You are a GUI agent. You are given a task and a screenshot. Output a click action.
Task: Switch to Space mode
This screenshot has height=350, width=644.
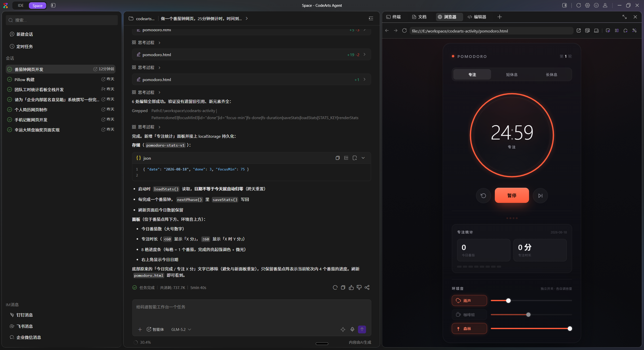[37, 5]
